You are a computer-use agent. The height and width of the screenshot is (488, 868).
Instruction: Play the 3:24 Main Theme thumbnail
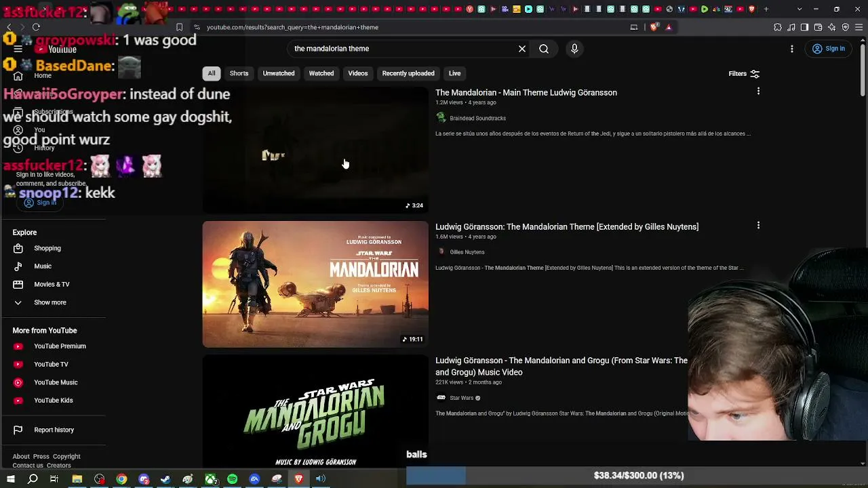(x=315, y=150)
